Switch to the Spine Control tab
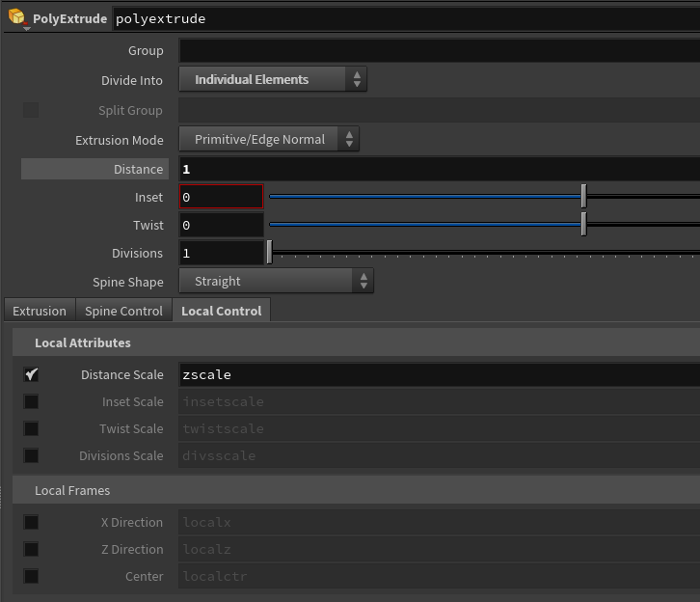The image size is (700, 602). pyautogui.click(x=123, y=311)
